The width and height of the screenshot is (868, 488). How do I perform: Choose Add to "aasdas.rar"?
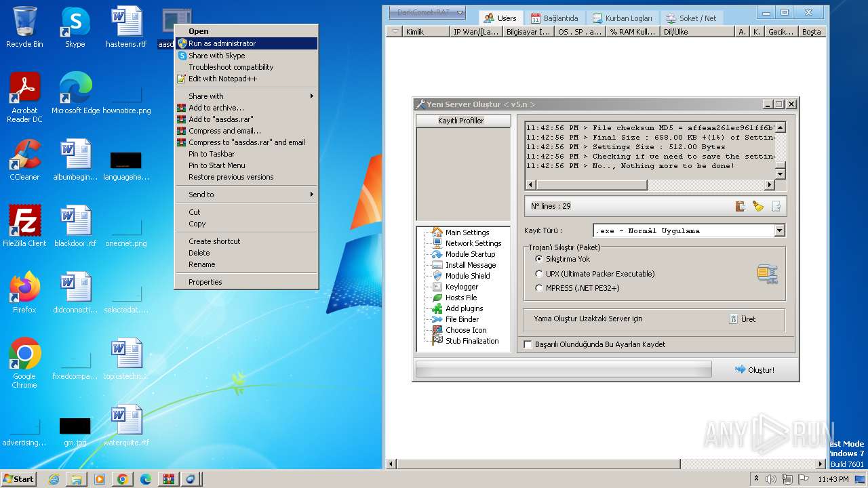pos(247,119)
